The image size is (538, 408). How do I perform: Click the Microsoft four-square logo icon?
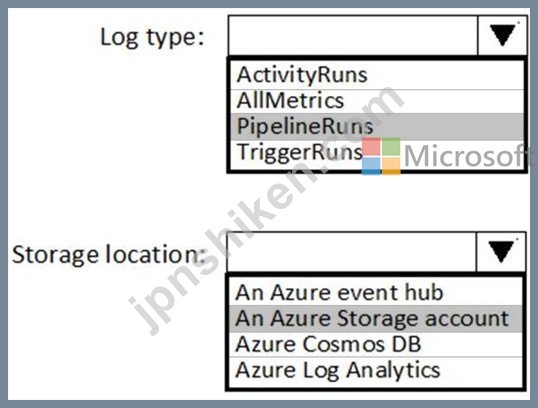click(x=381, y=156)
